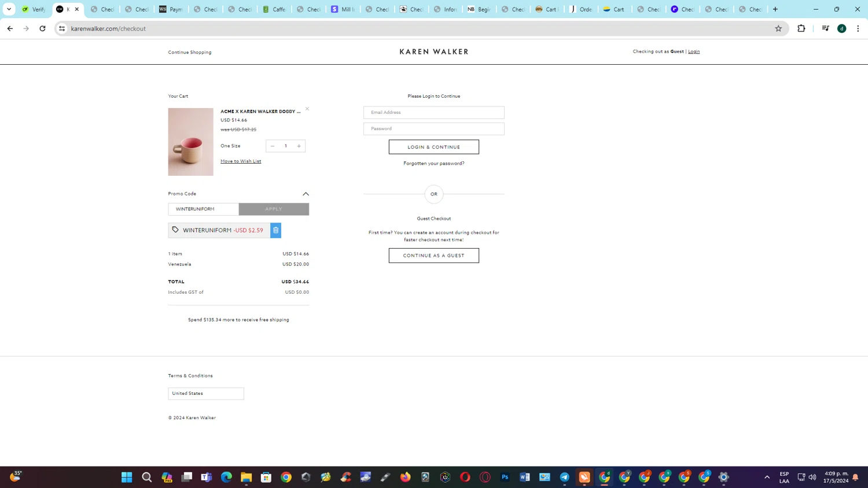Open the United States country dropdown
Image resolution: width=868 pixels, height=488 pixels.
pos(206,393)
